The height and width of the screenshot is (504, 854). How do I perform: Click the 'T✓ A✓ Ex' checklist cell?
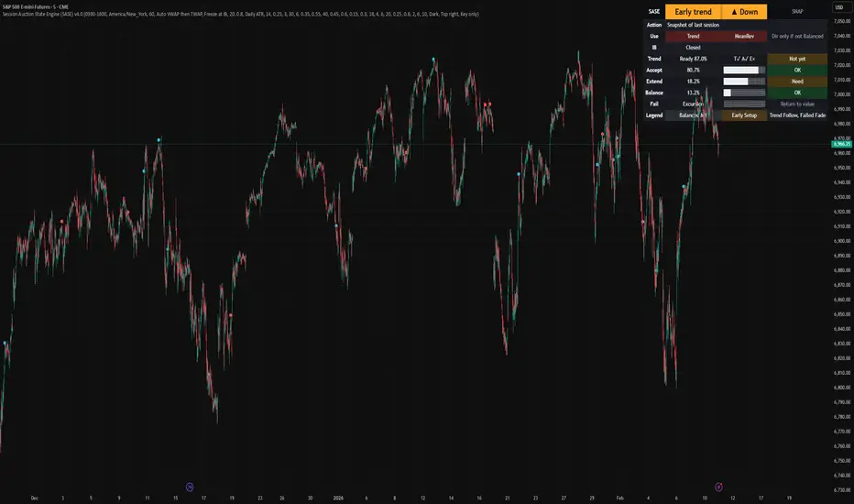coord(744,59)
